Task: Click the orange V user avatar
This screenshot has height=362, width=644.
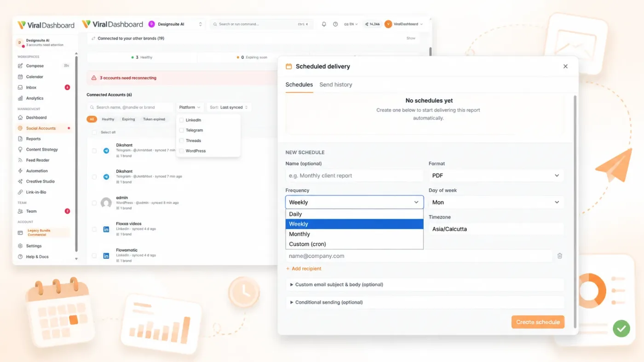Action: pyautogui.click(x=388, y=24)
